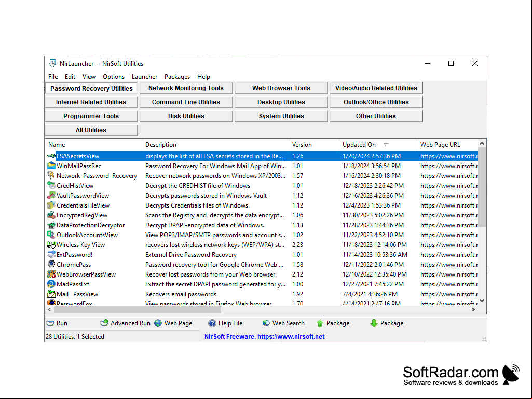This screenshot has height=399, width=532.
Task: Open the Edit menu
Action: tap(70, 77)
